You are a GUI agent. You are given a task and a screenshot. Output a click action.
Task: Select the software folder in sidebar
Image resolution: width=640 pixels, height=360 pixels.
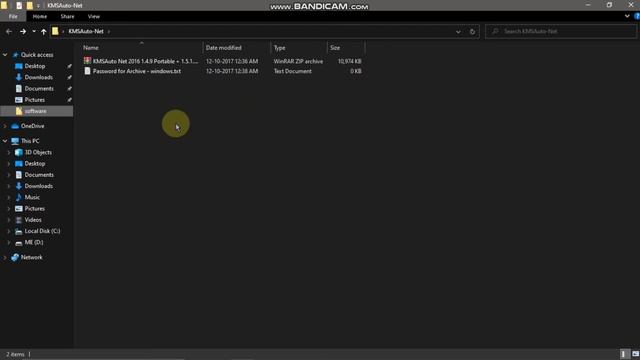click(36, 111)
